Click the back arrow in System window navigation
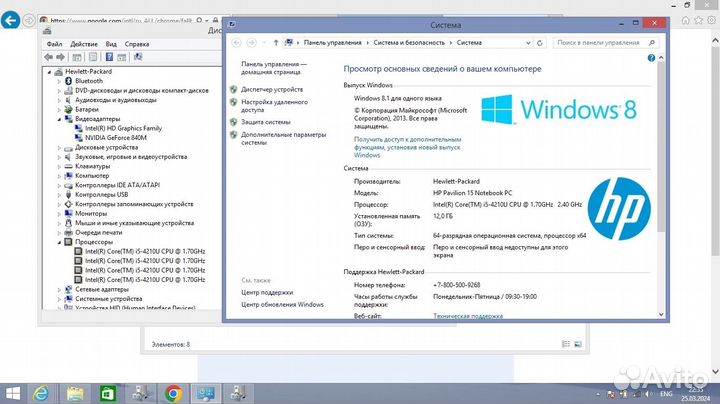720x404 pixels. 236,43
